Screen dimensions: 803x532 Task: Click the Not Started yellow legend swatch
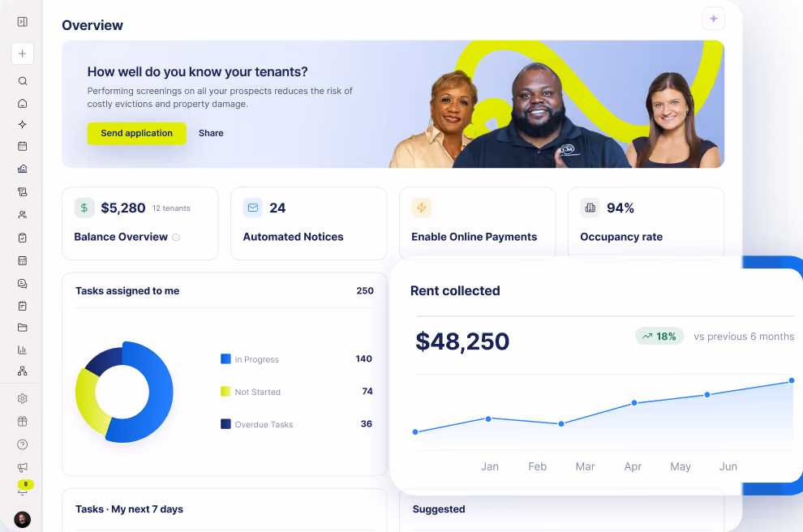225,391
